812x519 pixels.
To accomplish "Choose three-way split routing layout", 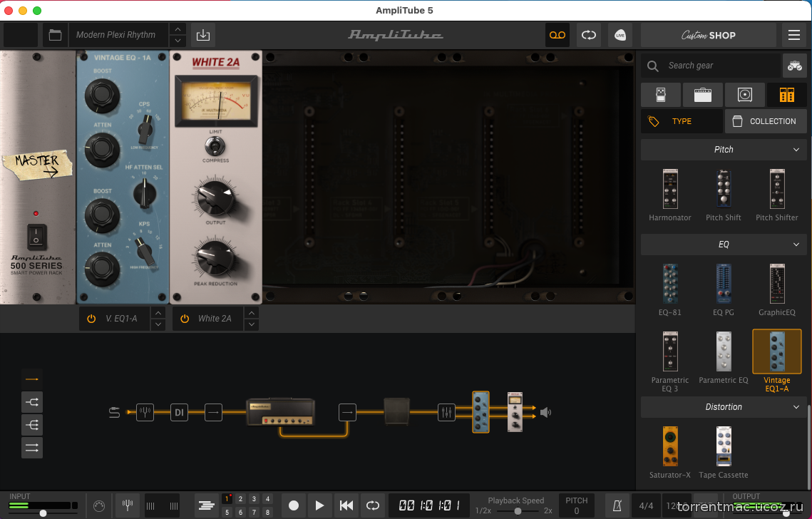I will [32, 425].
